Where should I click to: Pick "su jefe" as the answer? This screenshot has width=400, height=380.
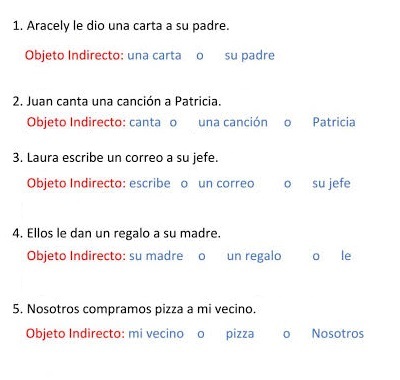pyautogui.click(x=331, y=184)
